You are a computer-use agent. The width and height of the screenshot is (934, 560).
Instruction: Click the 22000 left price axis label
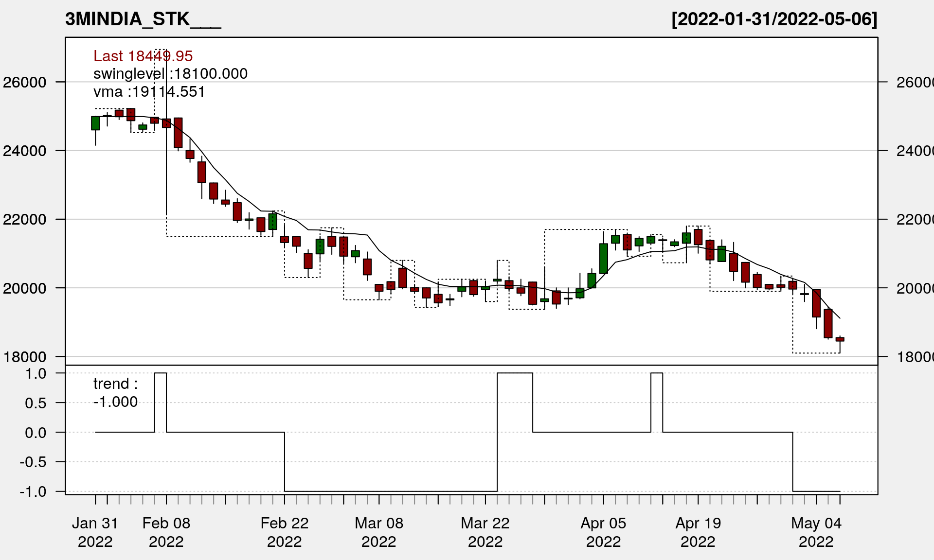[x=25, y=219]
